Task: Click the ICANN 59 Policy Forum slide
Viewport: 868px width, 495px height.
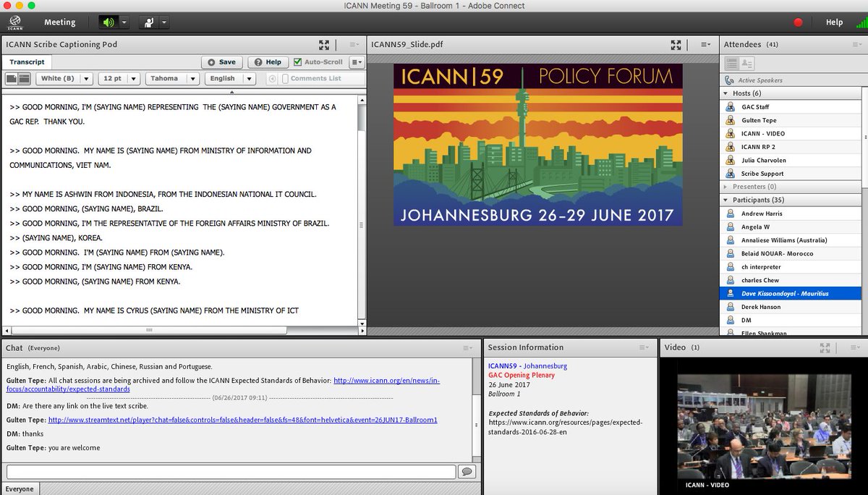Action: click(537, 145)
